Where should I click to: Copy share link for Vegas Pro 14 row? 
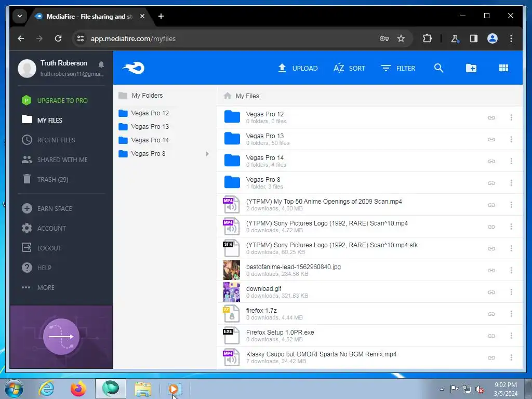491,161
